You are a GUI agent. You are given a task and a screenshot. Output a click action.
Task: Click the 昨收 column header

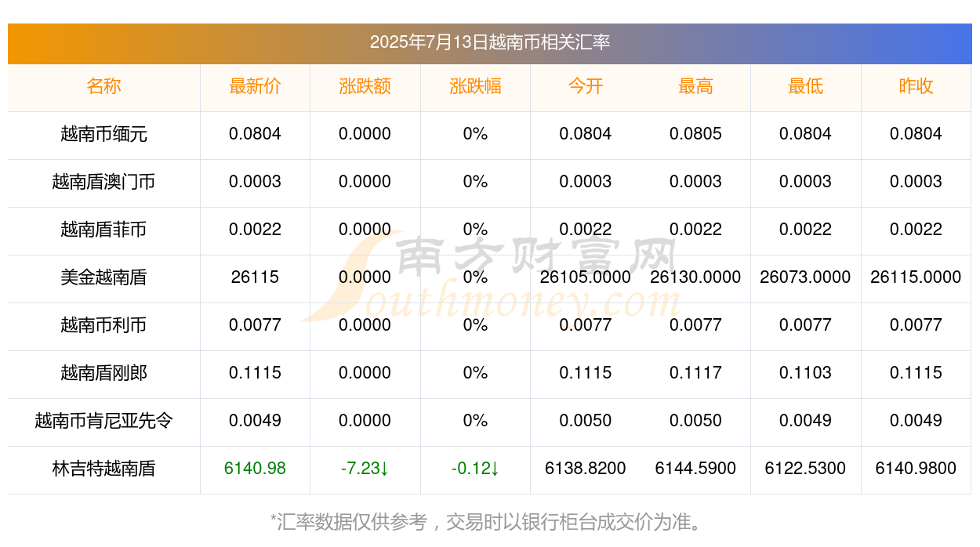pos(916,86)
